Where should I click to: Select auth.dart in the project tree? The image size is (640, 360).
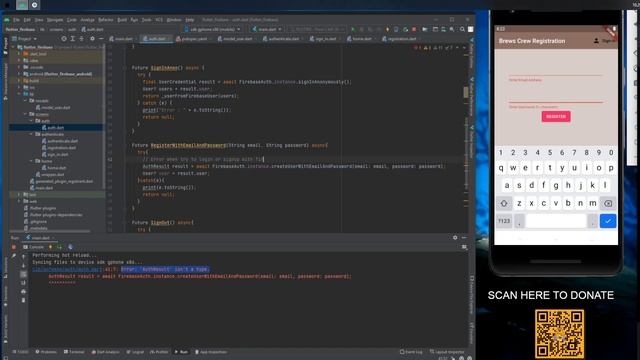pyautogui.click(x=56, y=127)
